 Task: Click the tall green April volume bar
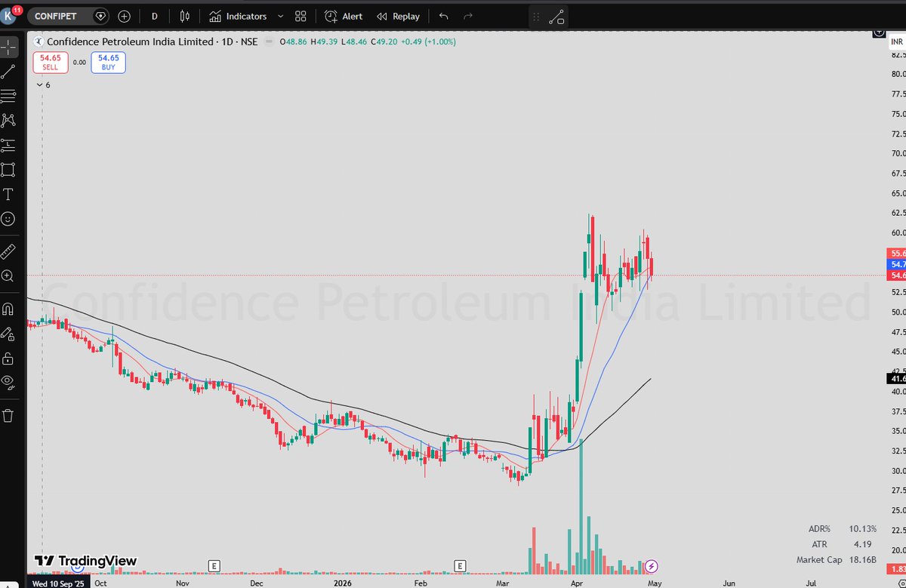tap(581, 506)
